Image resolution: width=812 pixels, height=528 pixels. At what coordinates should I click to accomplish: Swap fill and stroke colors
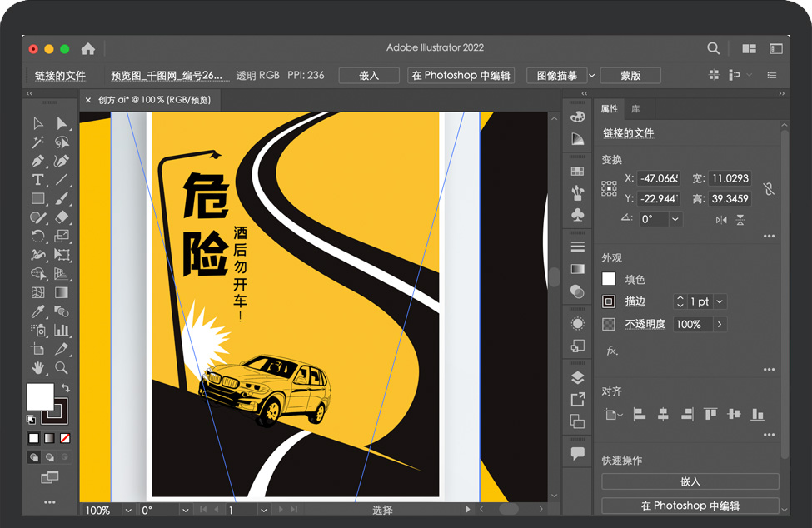click(x=66, y=389)
